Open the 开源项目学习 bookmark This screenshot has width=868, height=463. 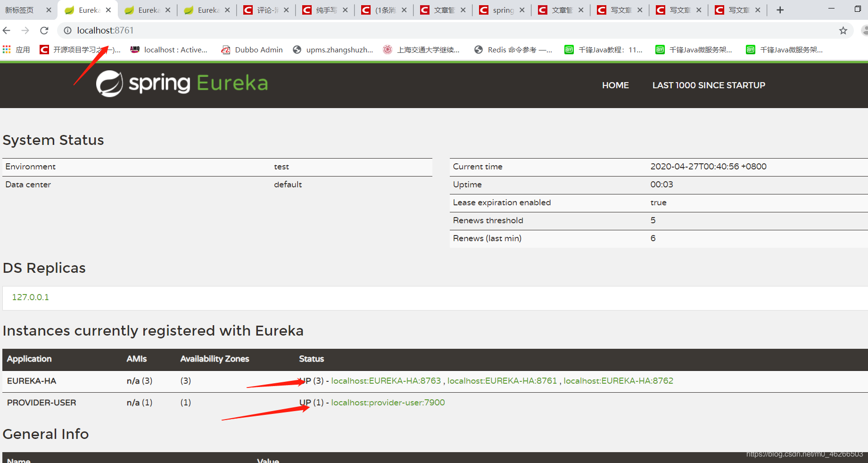[x=80, y=50]
